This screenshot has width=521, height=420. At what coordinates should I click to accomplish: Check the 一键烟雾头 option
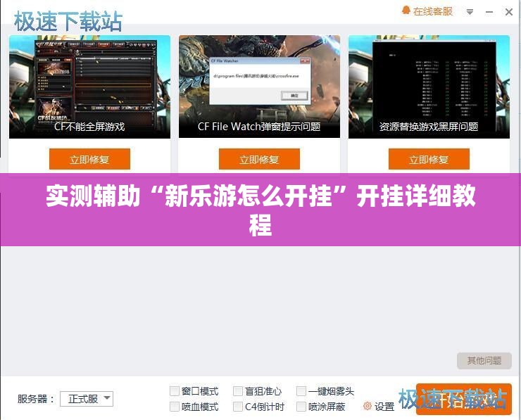[301, 391]
